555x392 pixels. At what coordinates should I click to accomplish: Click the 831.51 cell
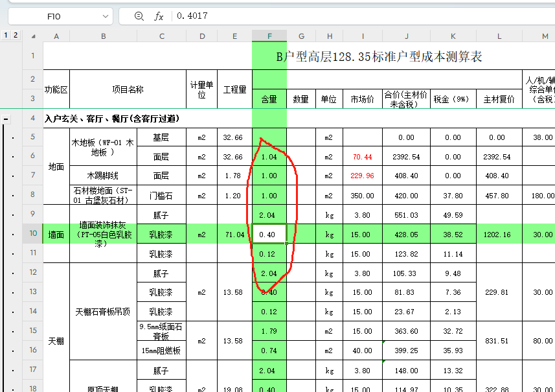499,341
